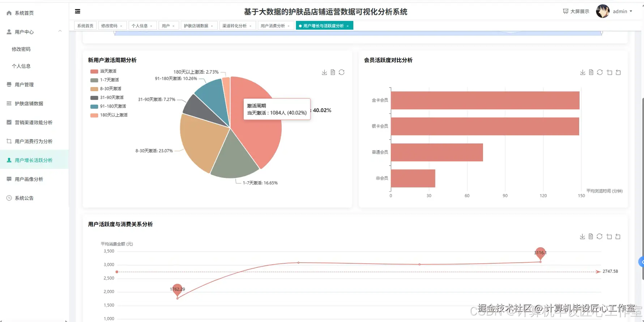This screenshot has height=322, width=644.
Task: Switch to the 用户消费分析 tab
Action: (x=273, y=26)
